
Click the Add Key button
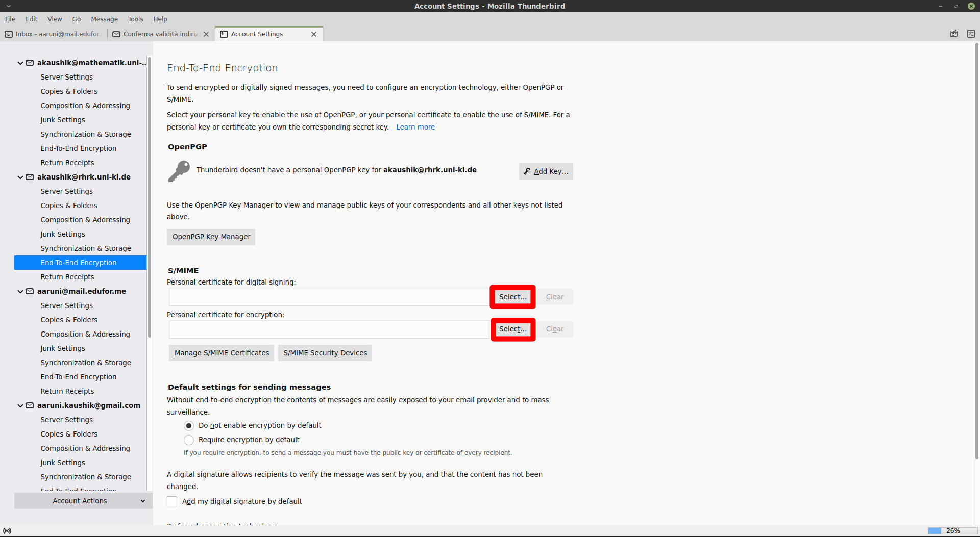[546, 171]
